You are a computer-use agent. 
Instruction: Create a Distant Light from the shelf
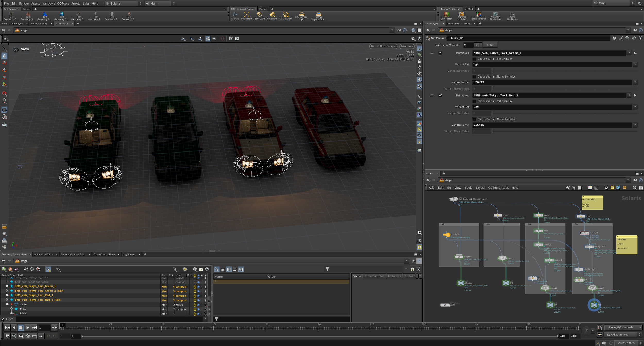click(x=286, y=16)
